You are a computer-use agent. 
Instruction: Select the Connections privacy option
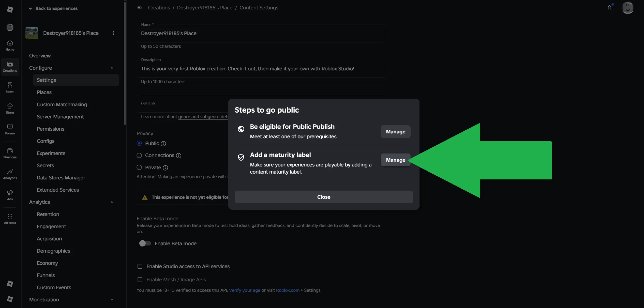pyautogui.click(x=139, y=155)
